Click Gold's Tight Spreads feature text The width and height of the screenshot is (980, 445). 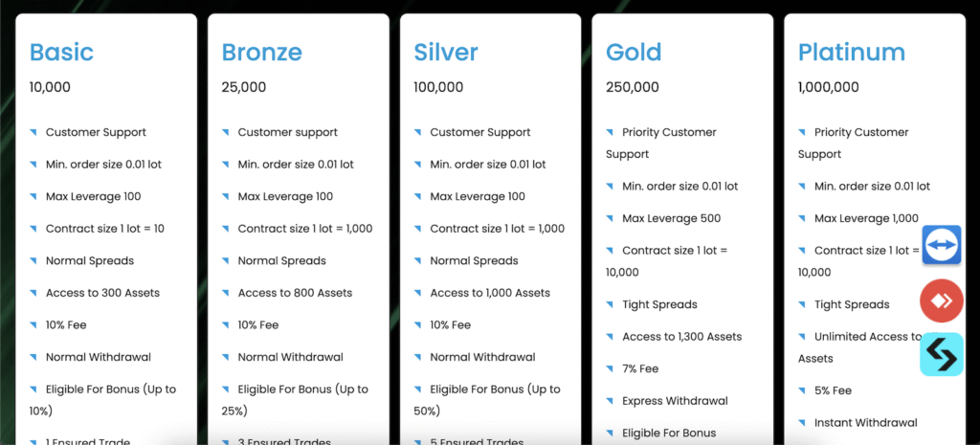pyautogui.click(x=659, y=304)
